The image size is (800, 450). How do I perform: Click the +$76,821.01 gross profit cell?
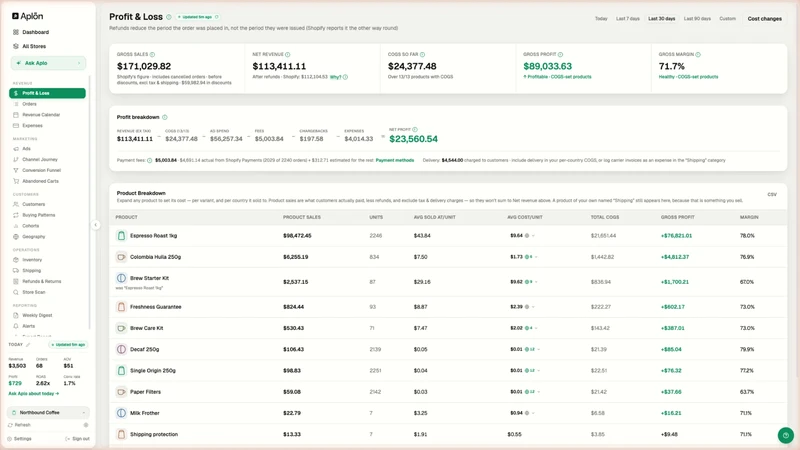coord(677,236)
